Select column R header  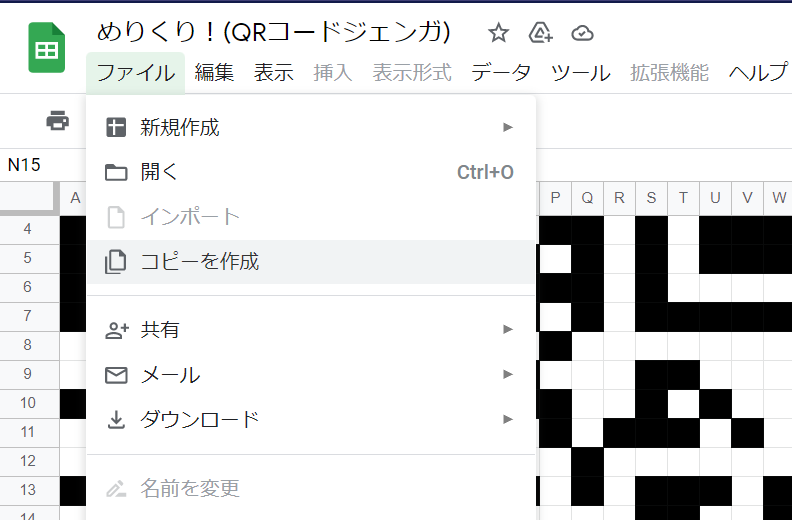click(x=619, y=198)
